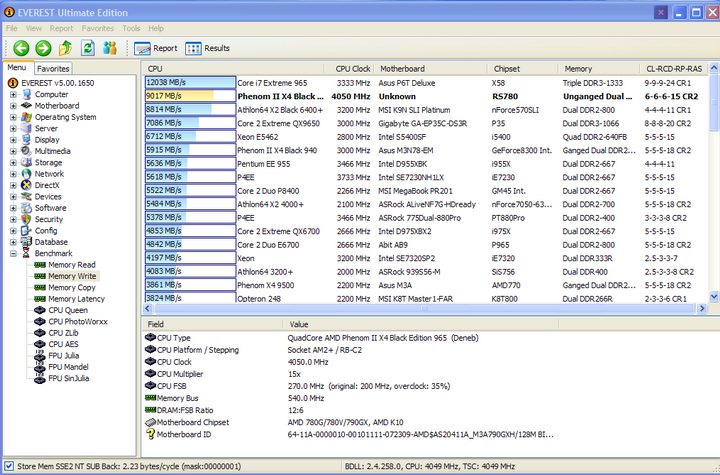720x475 pixels.
Task: Click the 12038 MB/s result bar
Action: click(190, 83)
